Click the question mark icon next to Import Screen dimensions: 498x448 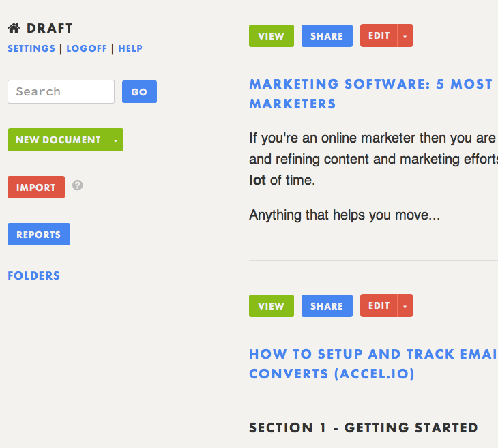[x=78, y=185]
